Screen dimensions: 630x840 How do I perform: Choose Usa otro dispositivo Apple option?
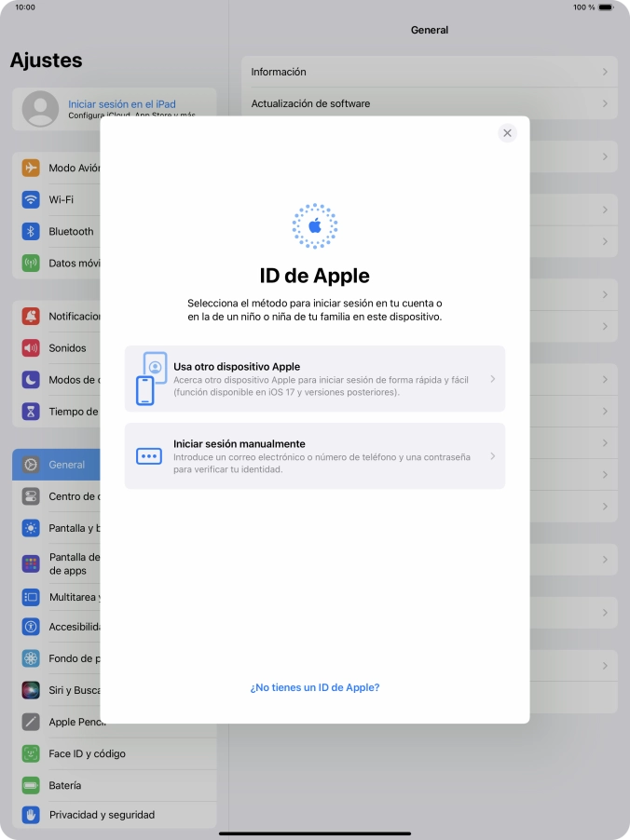315,379
